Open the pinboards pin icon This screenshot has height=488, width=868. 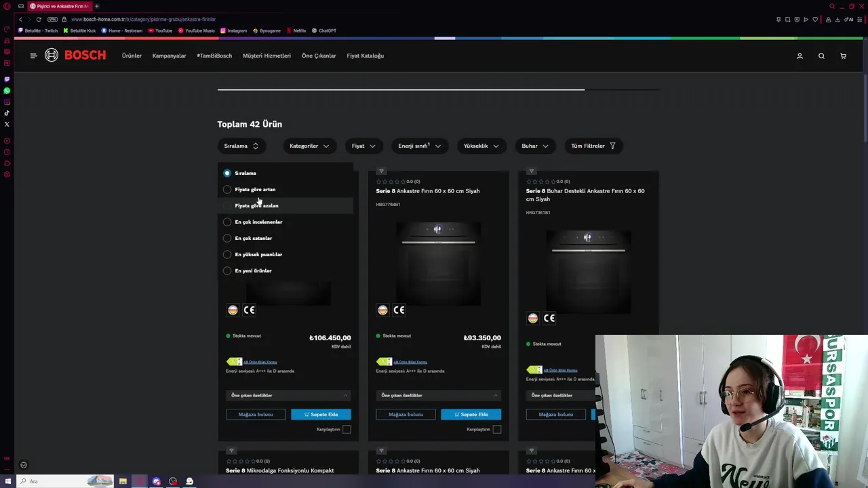(x=778, y=19)
